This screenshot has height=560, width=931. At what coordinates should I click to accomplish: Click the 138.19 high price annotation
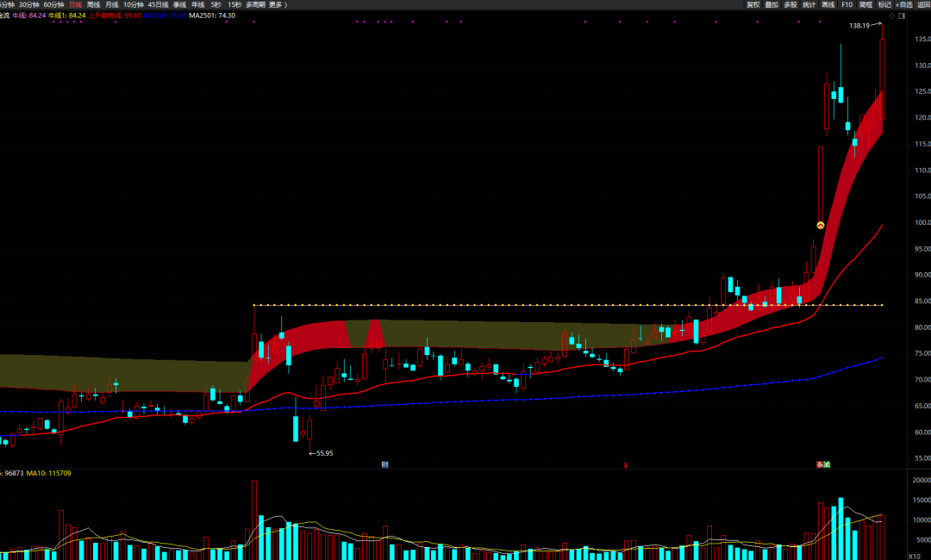click(859, 26)
